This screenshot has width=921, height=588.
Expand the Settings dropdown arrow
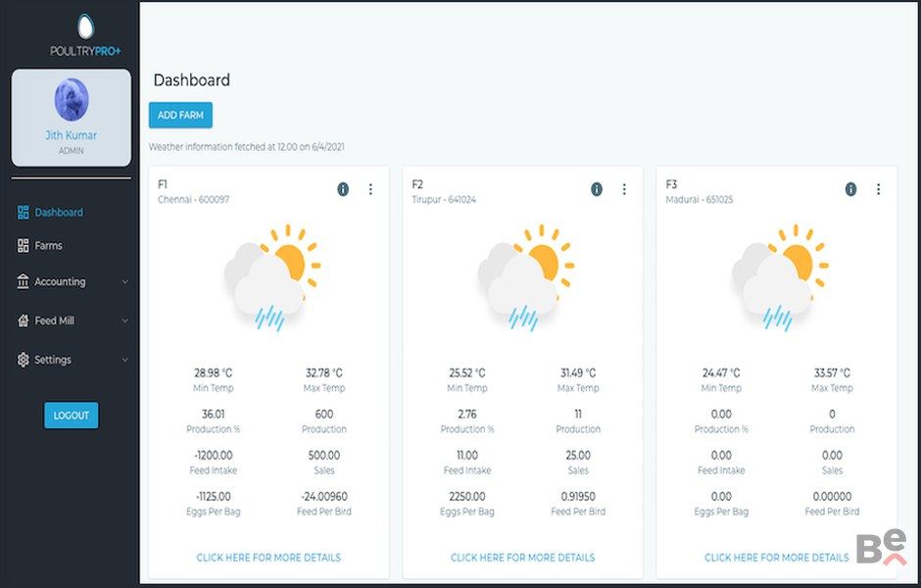tap(124, 361)
